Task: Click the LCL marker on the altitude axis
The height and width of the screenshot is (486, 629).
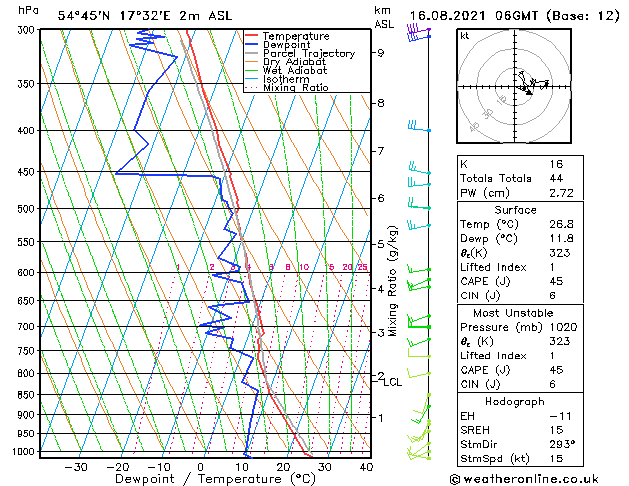Action: pyautogui.click(x=392, y=382)
